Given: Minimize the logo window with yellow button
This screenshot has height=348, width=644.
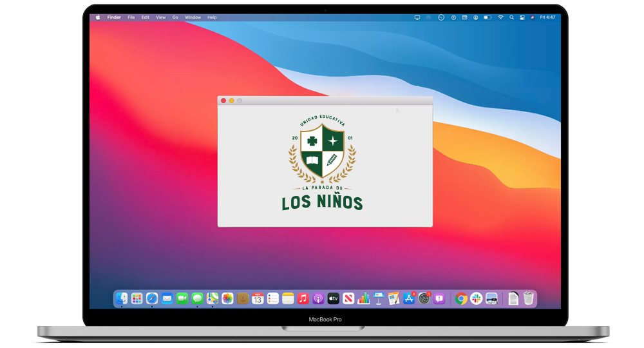Looking at the screenshot, I should pyautogui.click(x=232, y=101).
